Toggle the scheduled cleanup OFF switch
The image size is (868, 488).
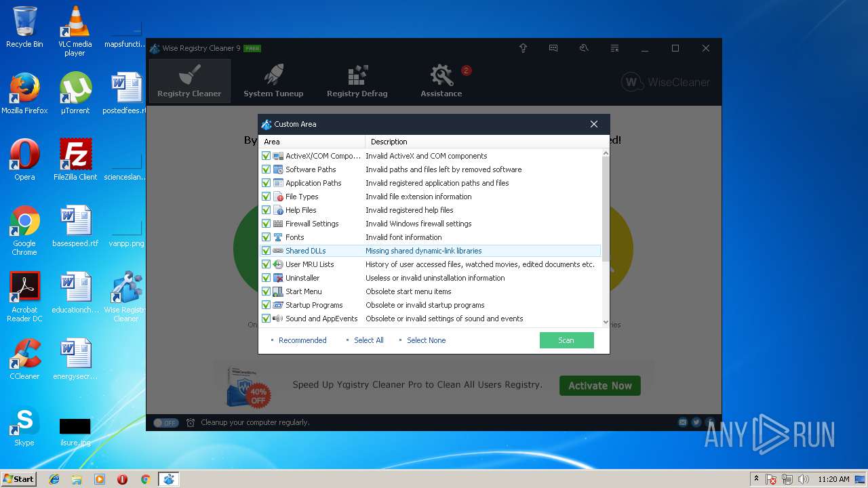165,422
